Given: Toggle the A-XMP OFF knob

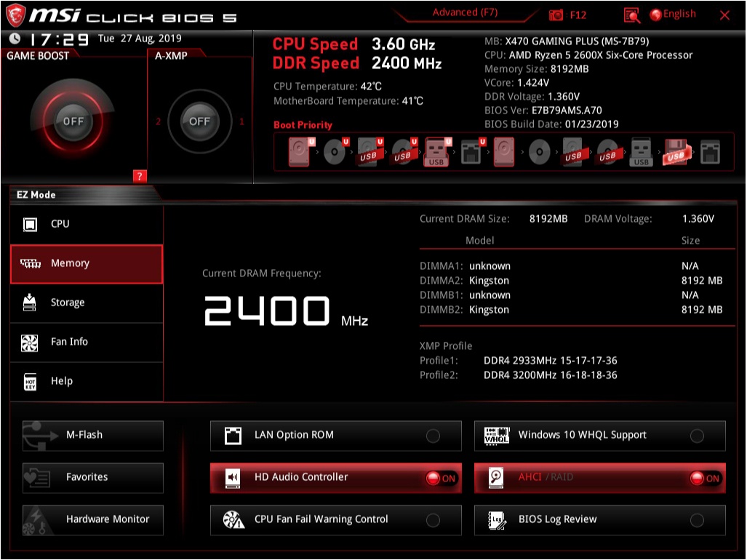Looking at the screenshot, I should [x=199, y=121].
